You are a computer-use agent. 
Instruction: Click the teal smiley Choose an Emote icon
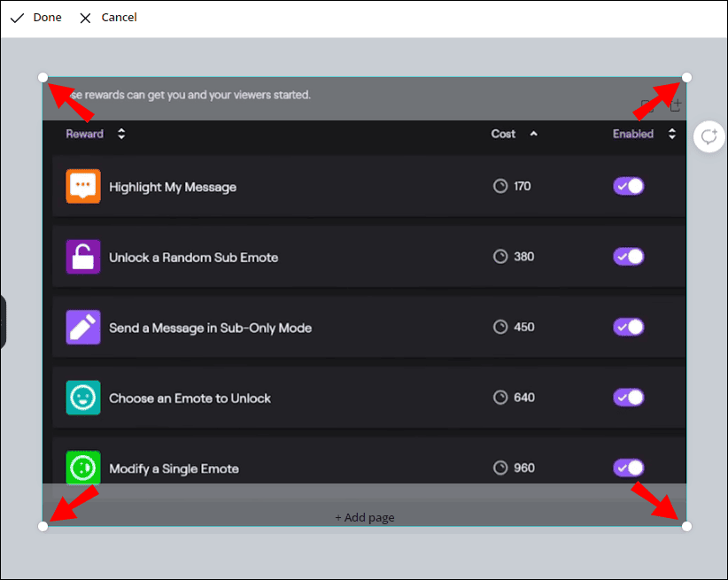click(83, 398)
